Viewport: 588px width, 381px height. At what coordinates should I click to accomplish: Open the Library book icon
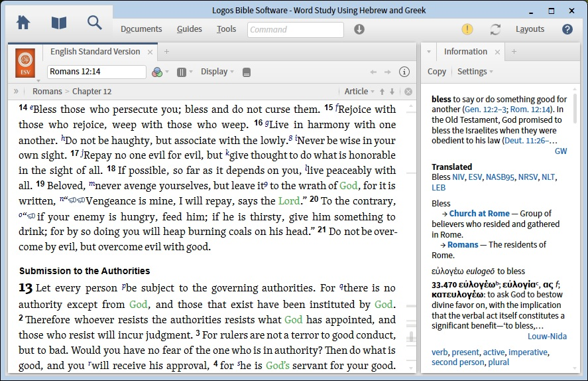pyautogui.click(x=59, y=23)
